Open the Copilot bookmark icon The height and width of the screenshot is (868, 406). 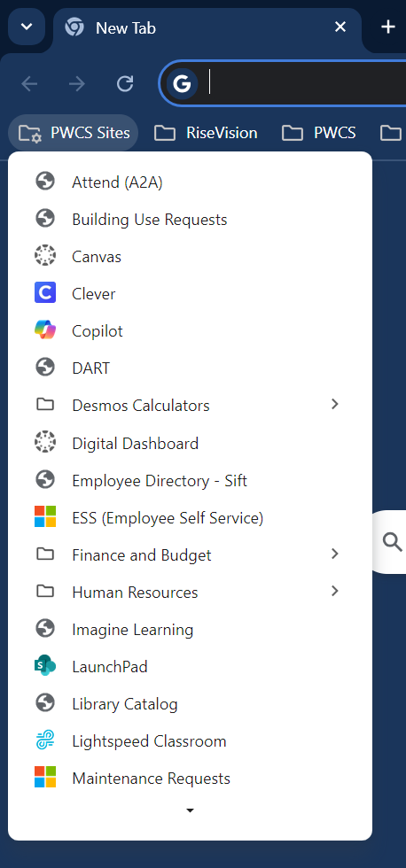(x=45, y=330)
